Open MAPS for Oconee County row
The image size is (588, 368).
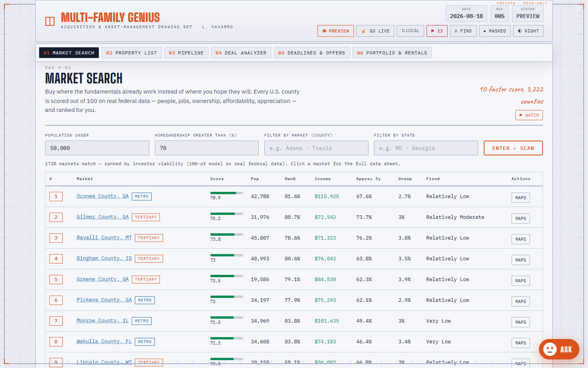point(521,198)
